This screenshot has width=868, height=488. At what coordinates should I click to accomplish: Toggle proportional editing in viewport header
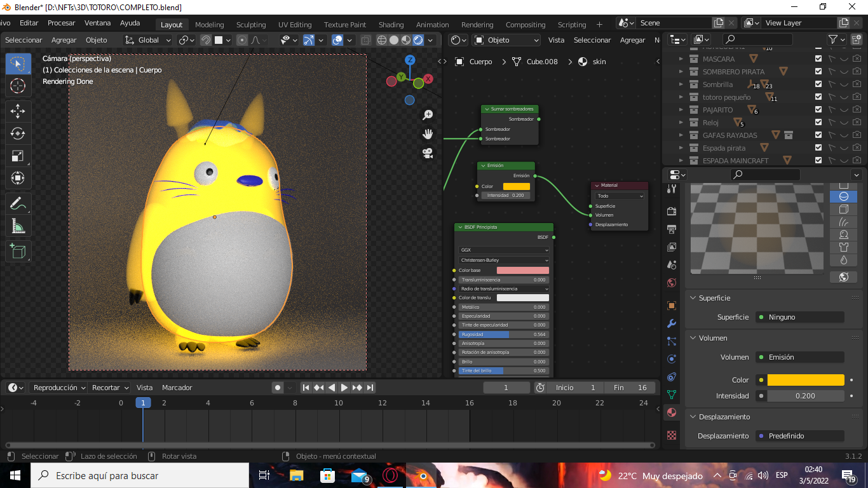click(242, 40)
